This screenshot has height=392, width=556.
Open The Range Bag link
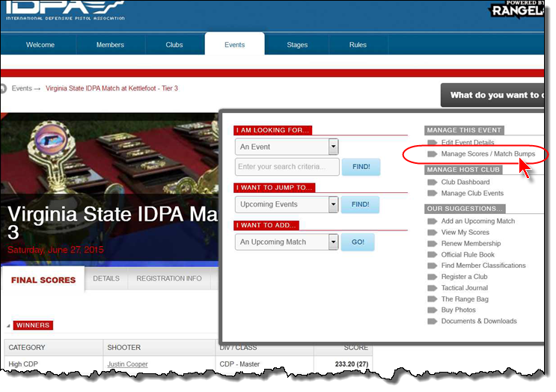pos(465,299)
